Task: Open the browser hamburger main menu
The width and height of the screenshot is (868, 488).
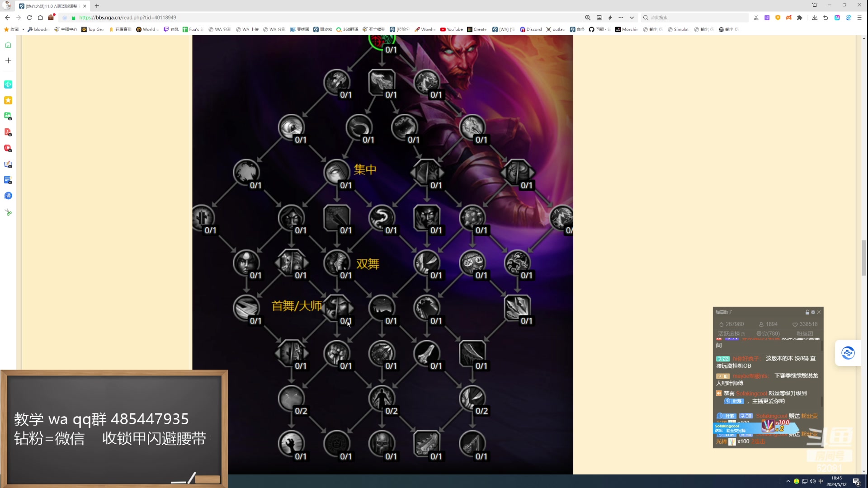Action: pos(859,18)
